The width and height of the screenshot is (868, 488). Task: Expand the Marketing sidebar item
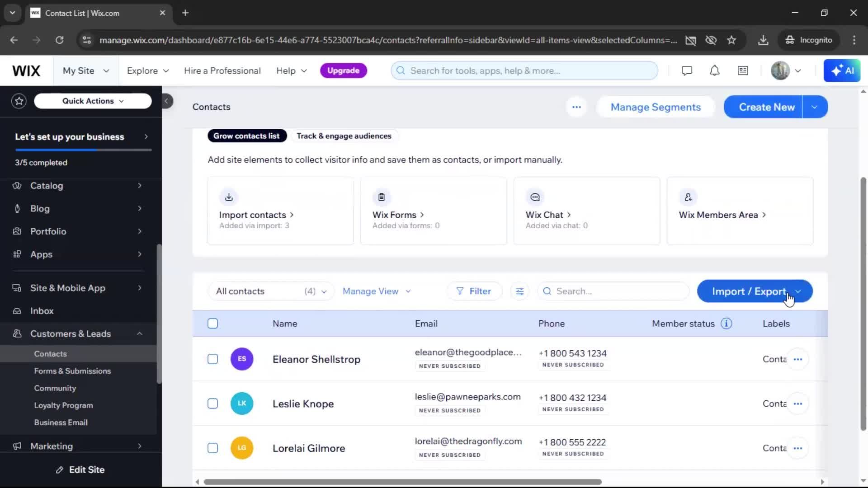coord(78,446)
